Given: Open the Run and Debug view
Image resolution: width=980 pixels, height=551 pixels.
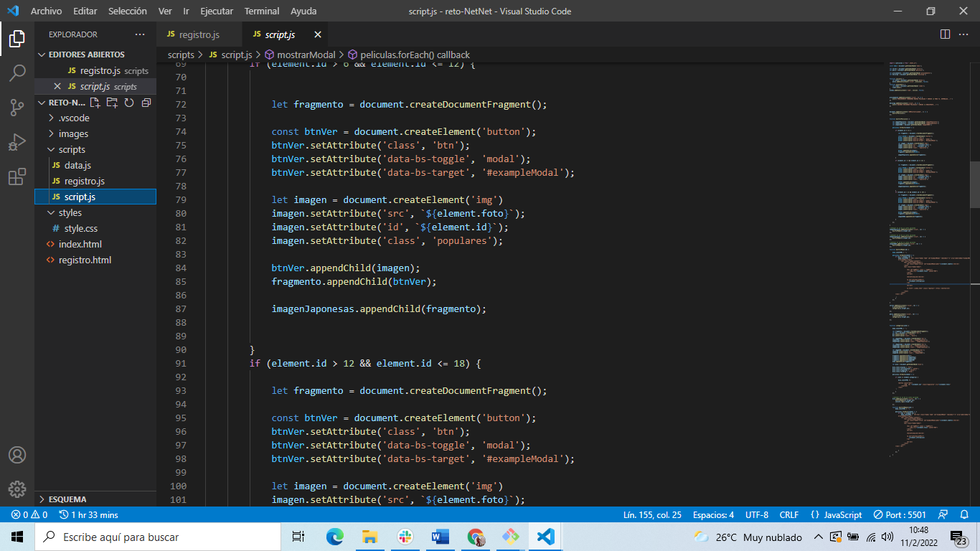Looking at the screenshot, I should pos(17,142).
